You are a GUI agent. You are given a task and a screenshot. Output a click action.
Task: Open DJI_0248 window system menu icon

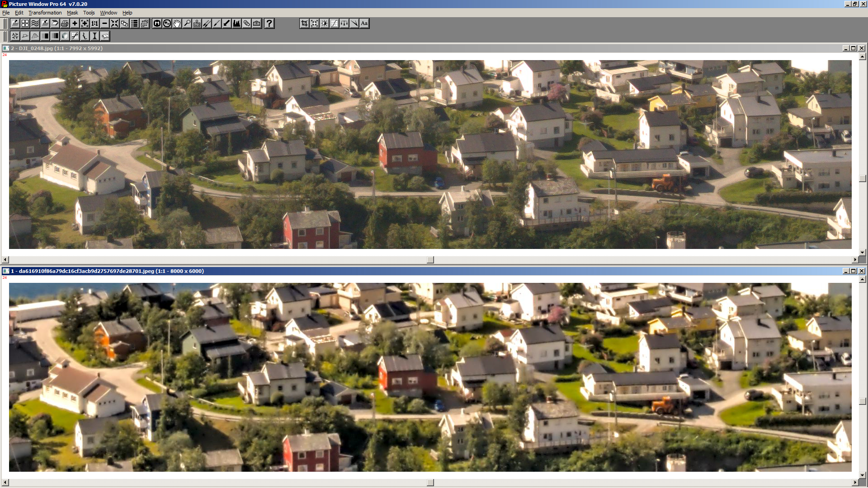coord(5,48)
